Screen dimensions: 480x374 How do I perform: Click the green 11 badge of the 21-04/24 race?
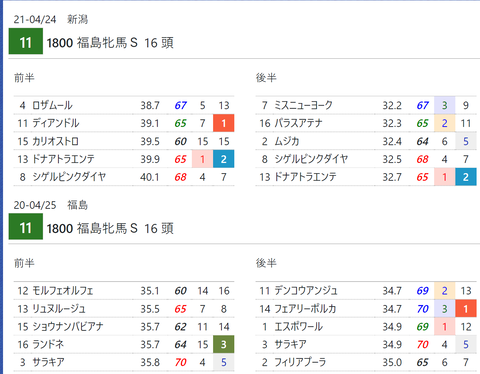(x=26, y=41)
